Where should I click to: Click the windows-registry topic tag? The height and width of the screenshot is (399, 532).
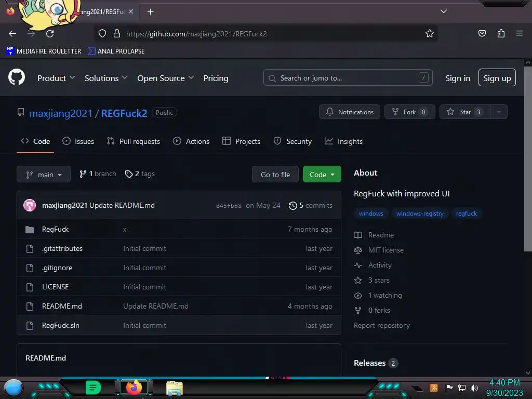[420, 214]
